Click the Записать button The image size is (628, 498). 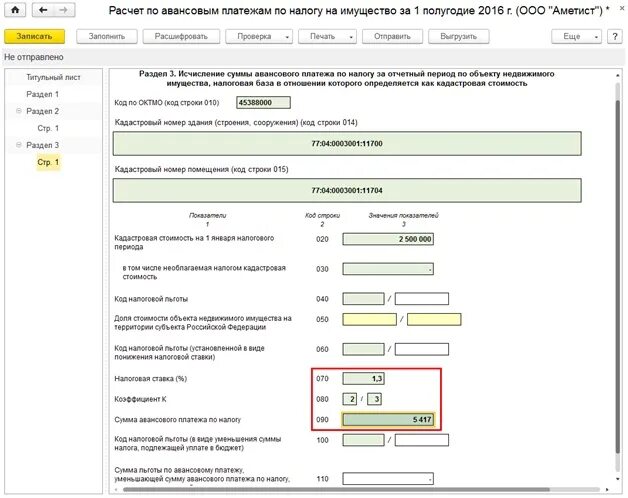(x=34, y=36)
